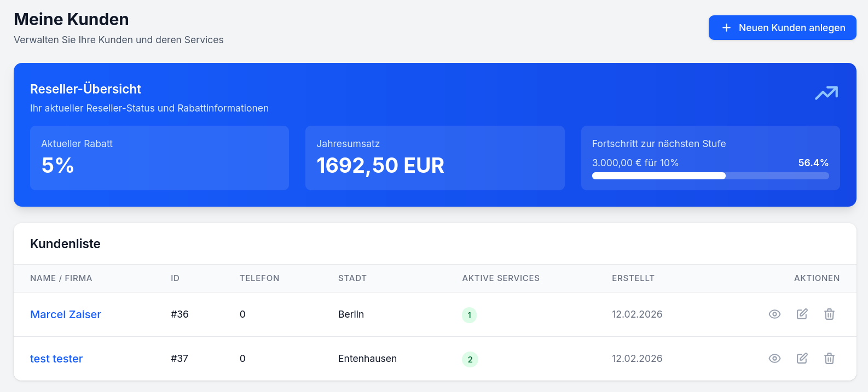Click the progress bar for the next tier
The image size is (868, 392).
click(x=710, y=175)
